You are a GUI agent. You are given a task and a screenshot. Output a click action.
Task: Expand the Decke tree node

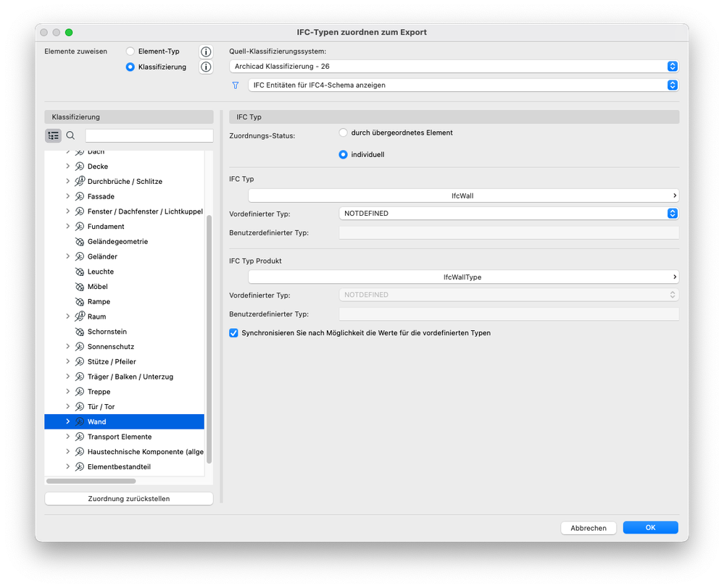[x=68, y=166]
